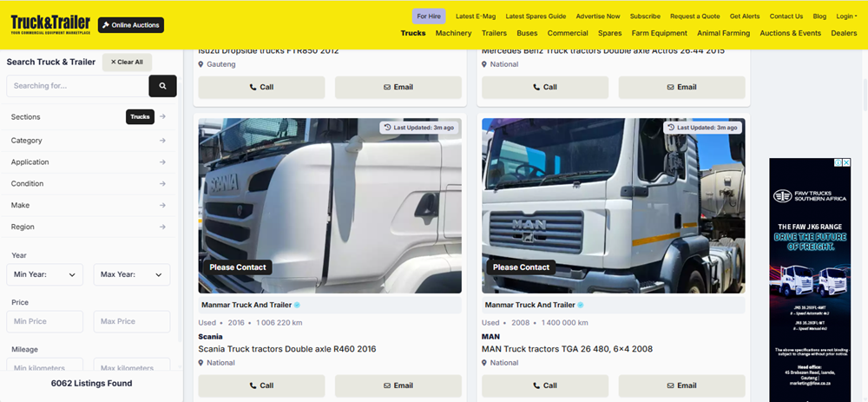868x402 pixels.
Task: Click the search magnifier icon button
Action: click(163, 86)
